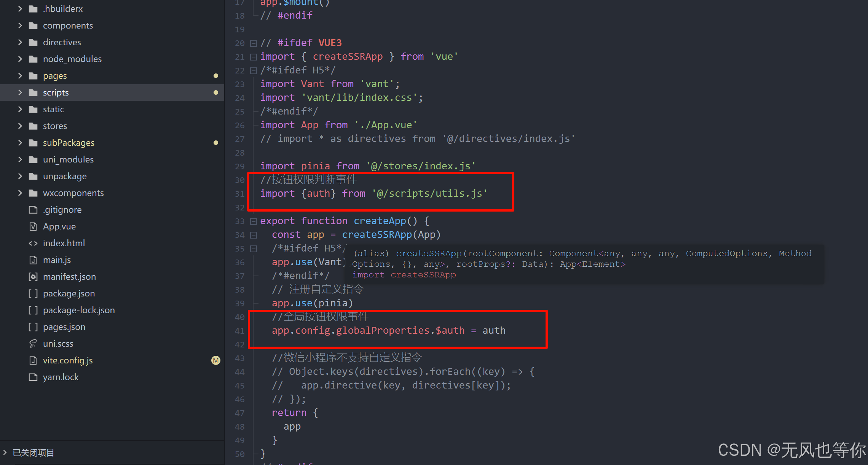Image resolution: width=868 pixels, height=465 pixels.
Task: Select the wxcomponents folder name
Action: click(73, 193)
